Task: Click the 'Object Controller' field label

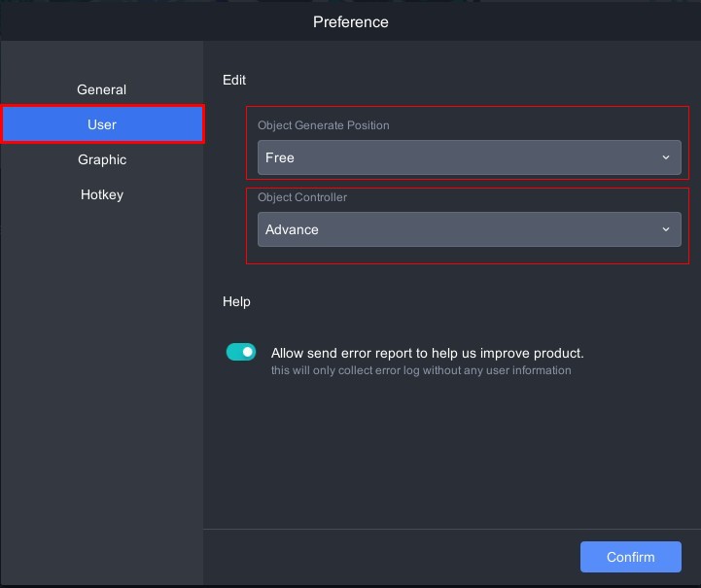Action: (302, 197)
